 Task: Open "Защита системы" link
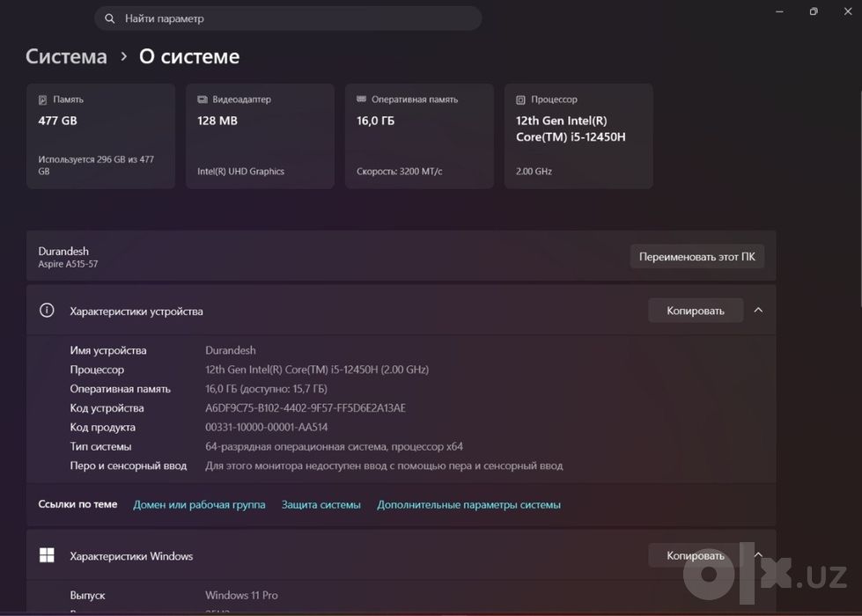tap(321, 504)
